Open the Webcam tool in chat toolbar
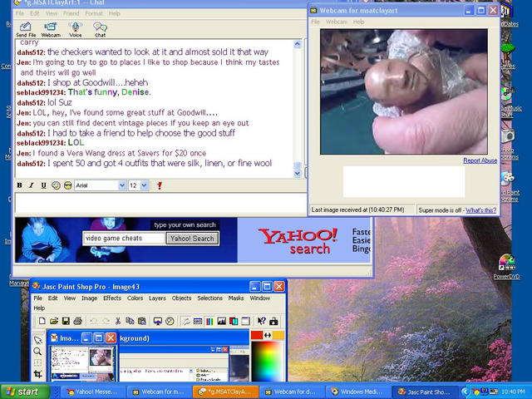Viewport: 532px width, 399px height. pyautogui.click(x=51, y=29)
